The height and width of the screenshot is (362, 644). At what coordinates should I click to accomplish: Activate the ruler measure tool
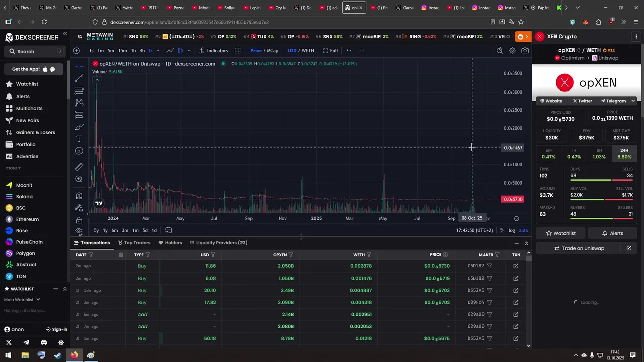79,167
